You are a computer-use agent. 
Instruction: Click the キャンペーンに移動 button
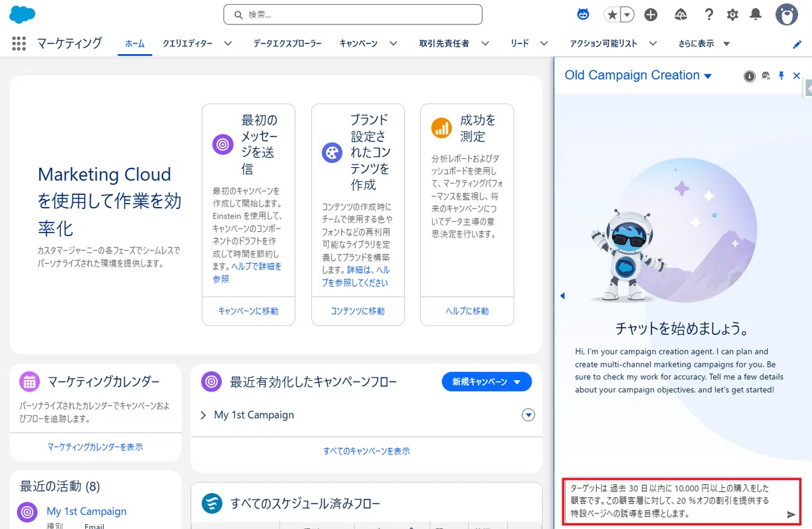[248, 311]
